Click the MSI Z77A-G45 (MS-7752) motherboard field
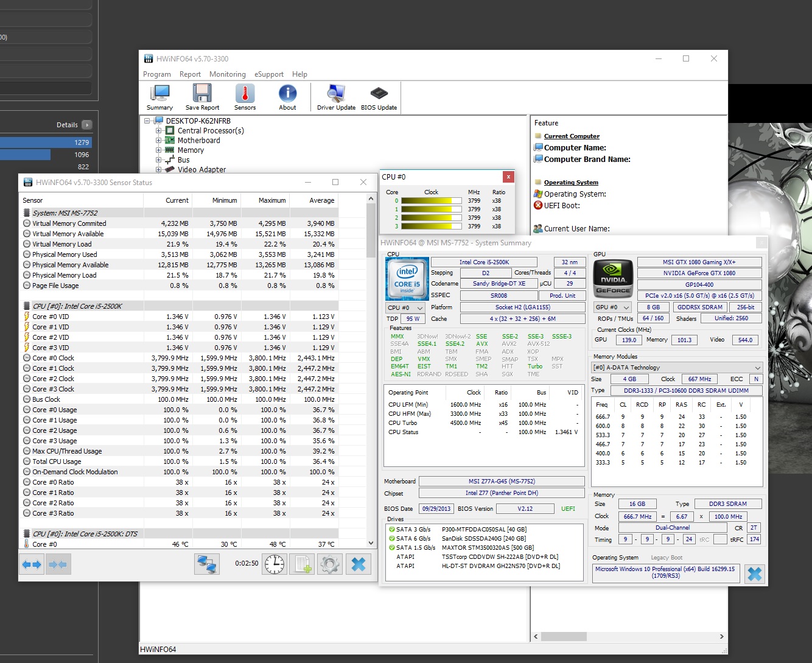The width and height of the screenshot is (812, 663). 502,482
